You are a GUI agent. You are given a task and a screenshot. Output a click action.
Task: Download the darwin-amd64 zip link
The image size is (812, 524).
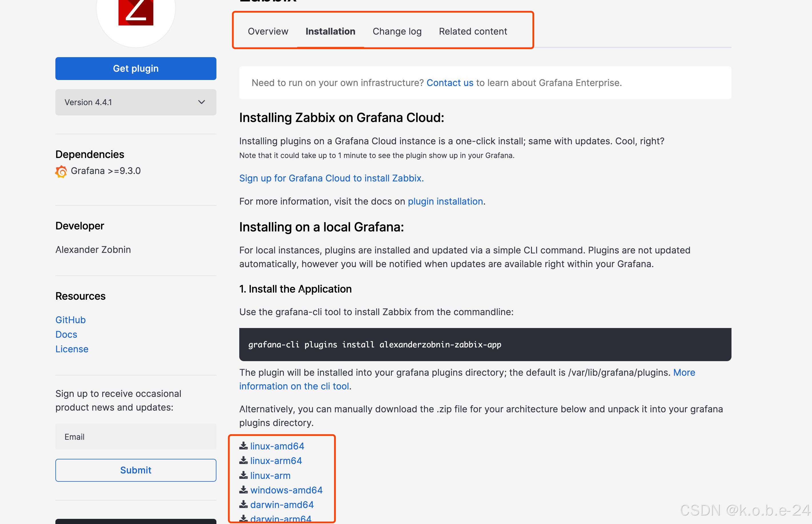click(282, 504)
